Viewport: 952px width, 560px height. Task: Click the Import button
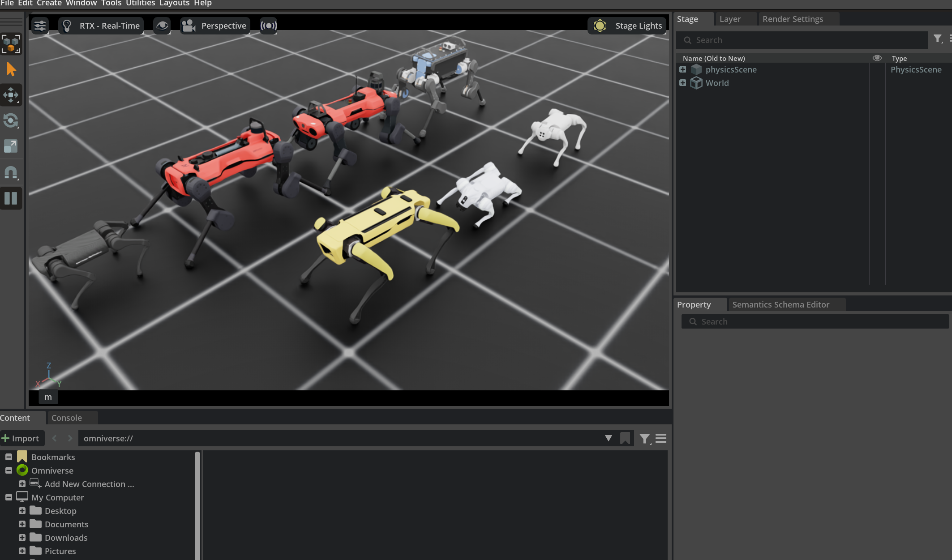click(21, 438)
